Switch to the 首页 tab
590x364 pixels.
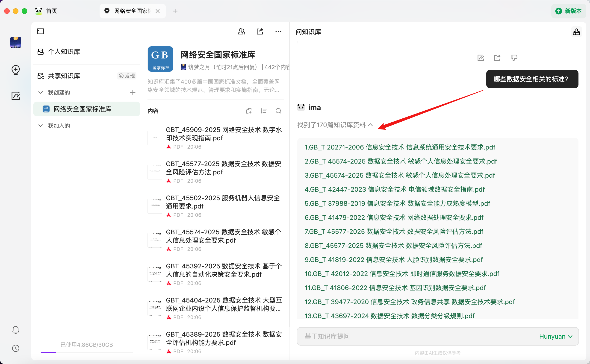(x=51, y=11)
